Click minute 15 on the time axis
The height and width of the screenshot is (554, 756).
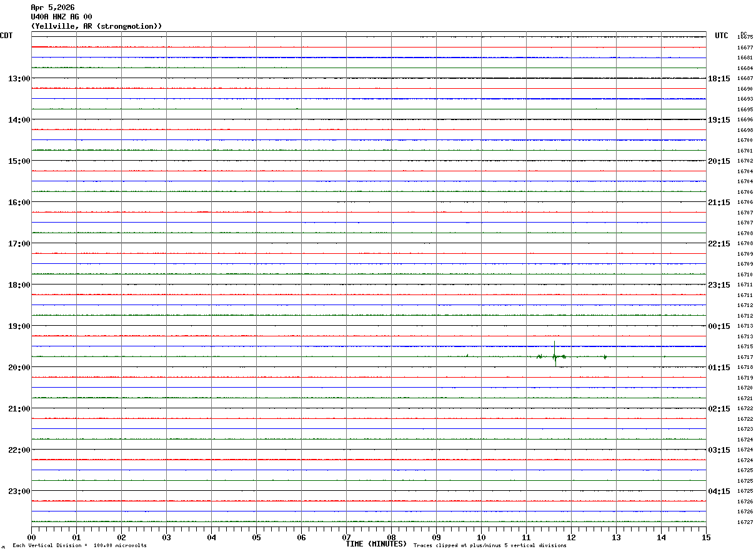tap(706, 537)
